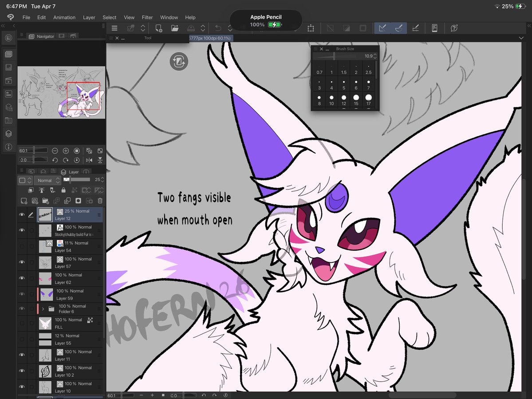Hide Layer 11 via eye icon
This screenshot has width=532, height=399.
point(22,355)
